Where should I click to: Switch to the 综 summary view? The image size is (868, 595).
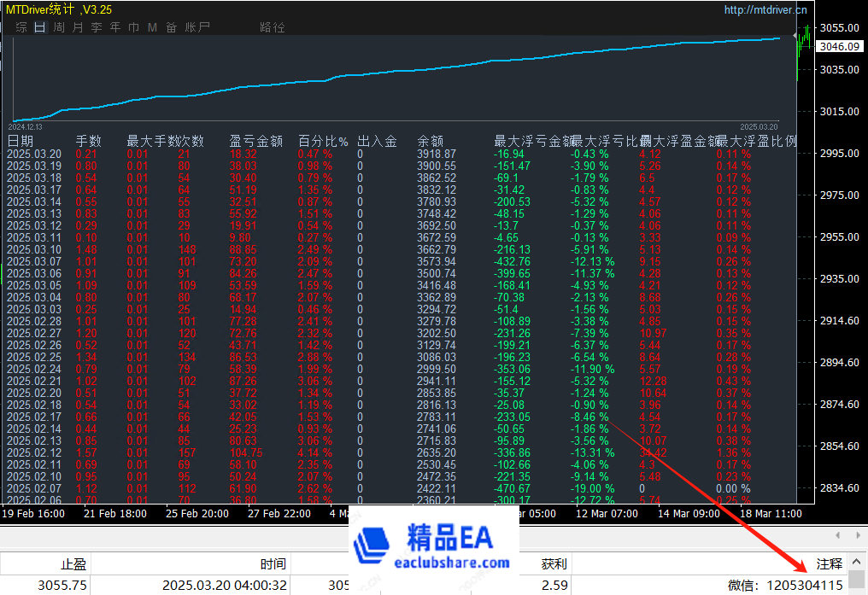pos(21,27)
